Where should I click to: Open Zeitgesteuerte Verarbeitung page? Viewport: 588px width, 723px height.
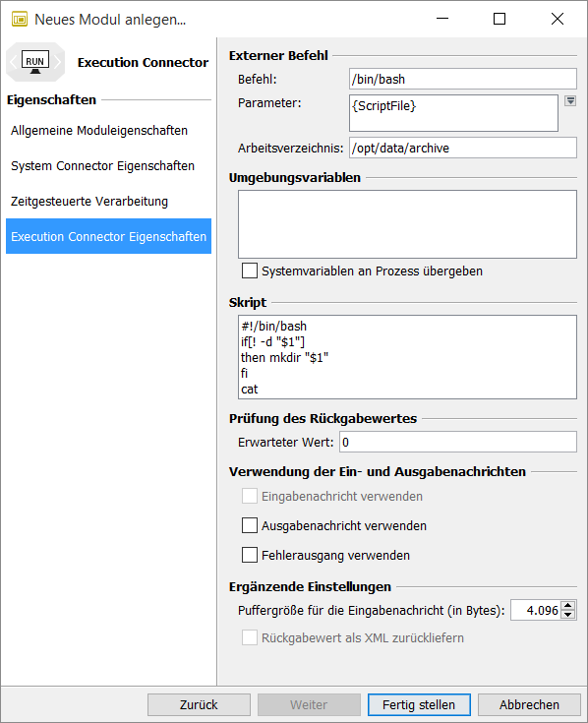[x=89, y=202]
